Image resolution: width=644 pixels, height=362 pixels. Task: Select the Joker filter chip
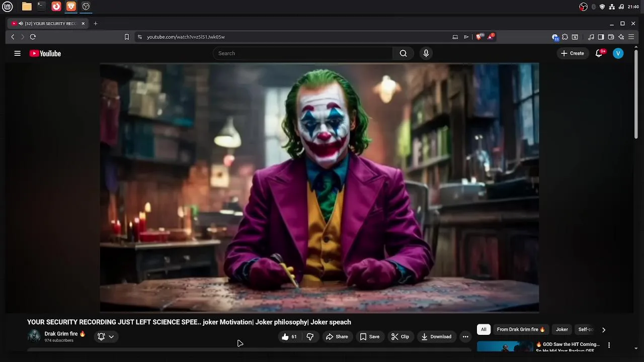(562, 330)
